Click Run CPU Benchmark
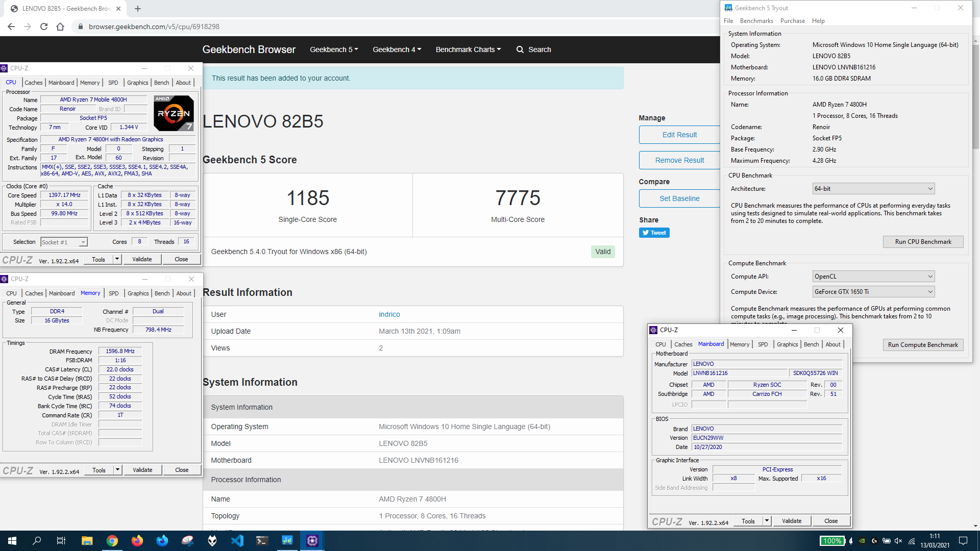The image size is (980, 551). pos(923,242)
